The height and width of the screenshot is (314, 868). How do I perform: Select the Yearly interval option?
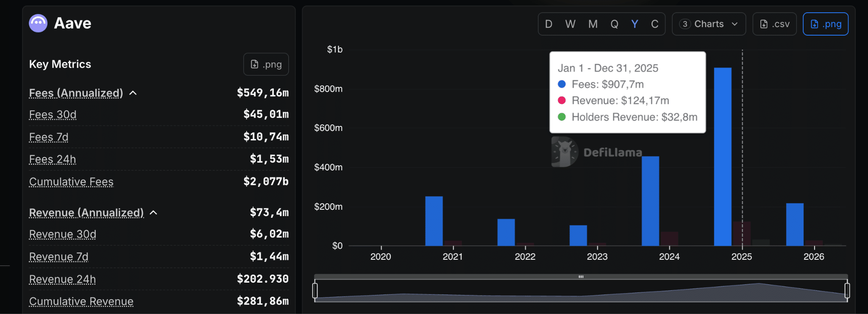pos(634,24)
